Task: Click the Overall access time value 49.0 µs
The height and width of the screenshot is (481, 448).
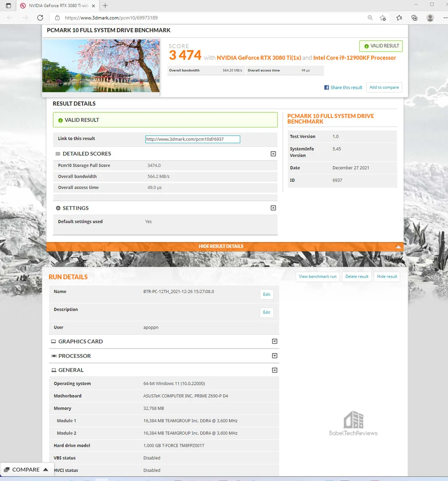Action: point(154,188)
